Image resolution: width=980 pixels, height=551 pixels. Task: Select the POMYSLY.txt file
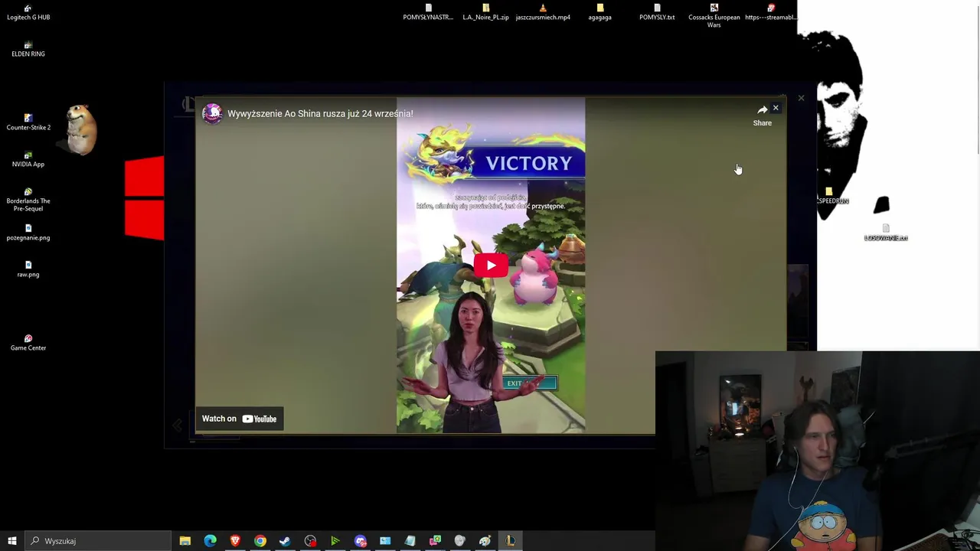[657, 12]
